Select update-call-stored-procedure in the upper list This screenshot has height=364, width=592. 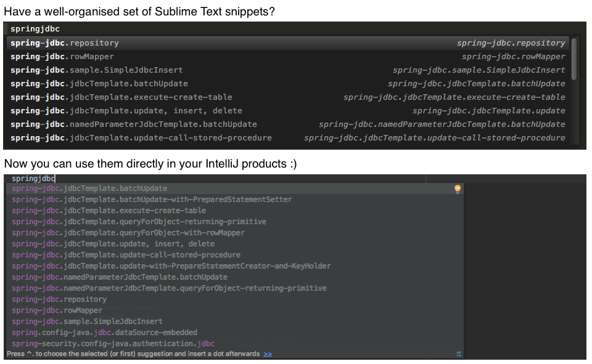point(141,138)
